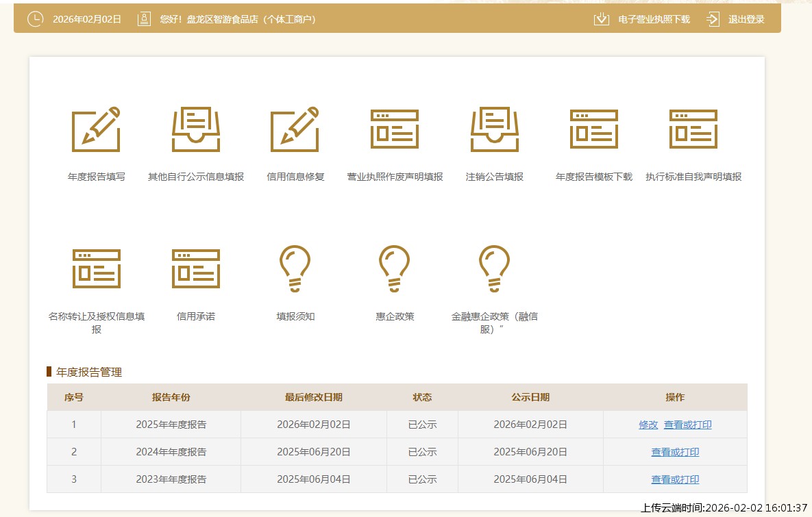View or print the 2023 annual report
Image resolution: width=812 pixels, height=517 pixels.
(x=675, y=479)
